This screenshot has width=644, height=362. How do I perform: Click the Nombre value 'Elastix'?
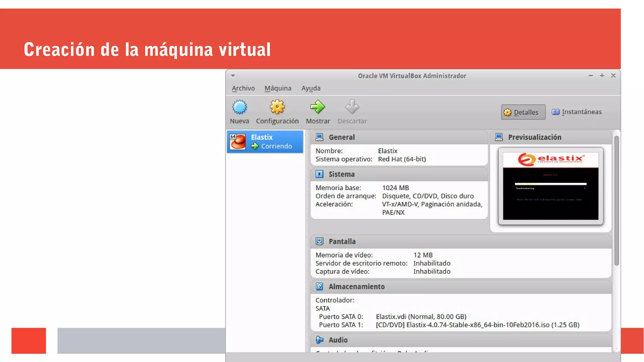(x=388, y=151)
